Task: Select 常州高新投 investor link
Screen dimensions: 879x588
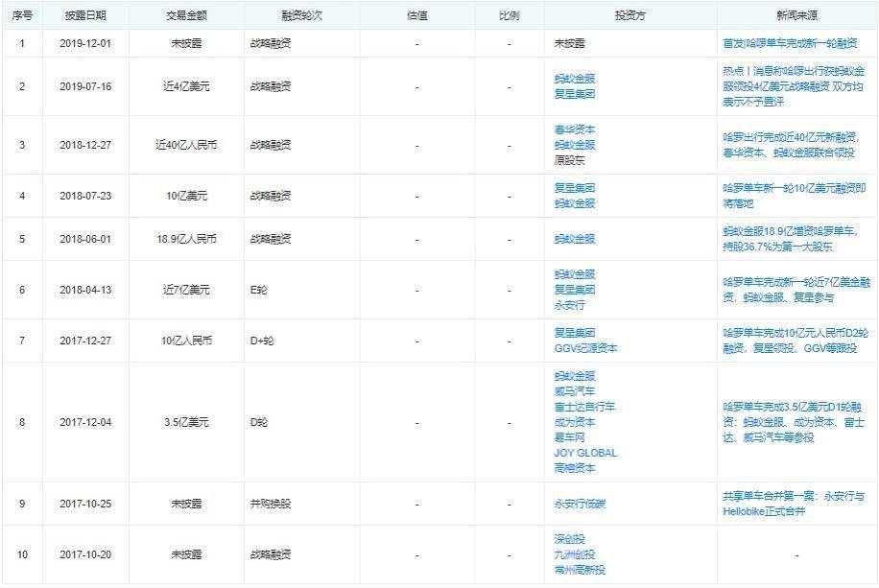Action: coord(579,570)
